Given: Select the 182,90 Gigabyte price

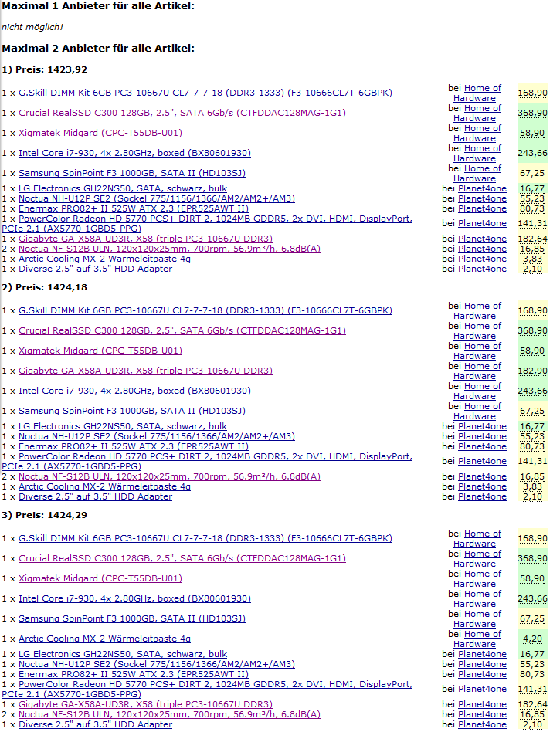Looking at the screenshot, I should click(532, 371).
